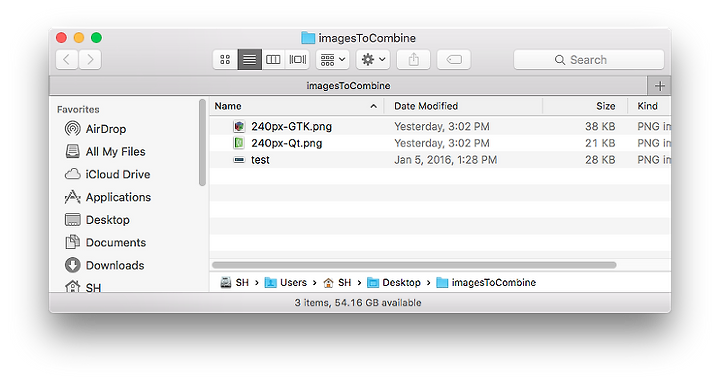This screenshot has width=720, height=383.
Task: Click the test file icon
Action: point(239,160)
